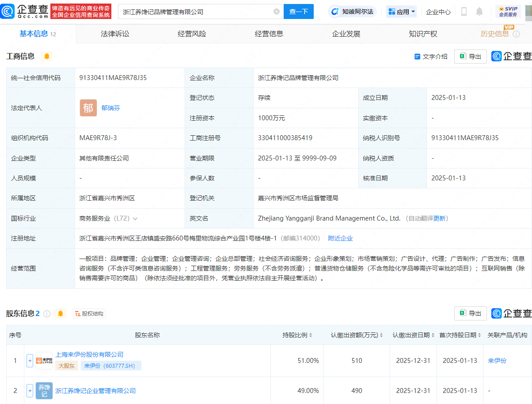Select the 工商注册号 330411000385419
This screenshot has width=532, height=404.
(285, 138)
